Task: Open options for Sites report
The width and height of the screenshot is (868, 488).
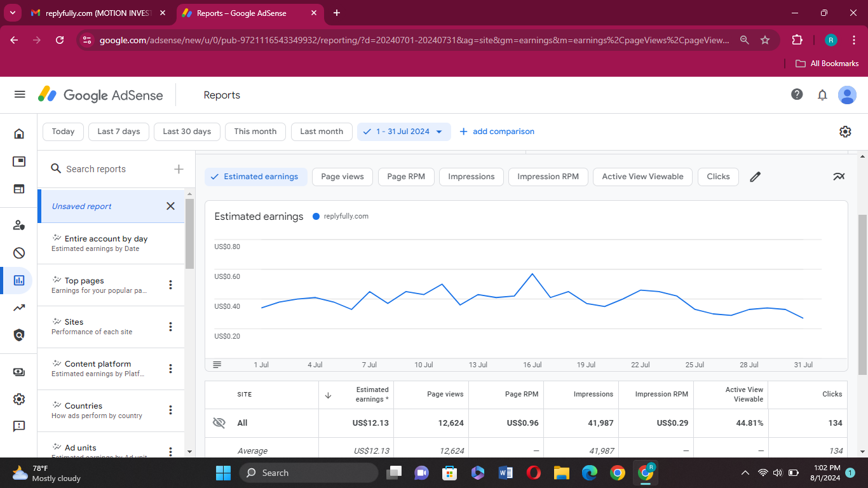Action: (x=170, y=327)
